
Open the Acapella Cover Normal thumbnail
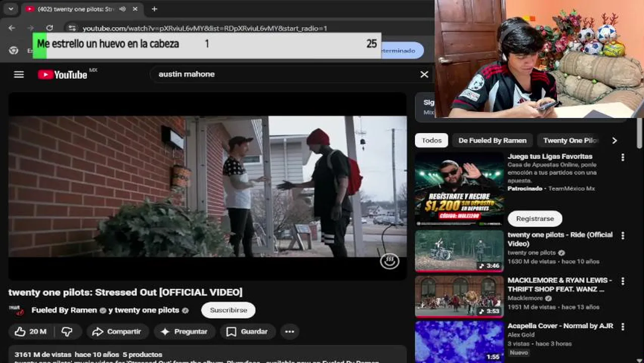pyautogui.click(x=459, y=342)
